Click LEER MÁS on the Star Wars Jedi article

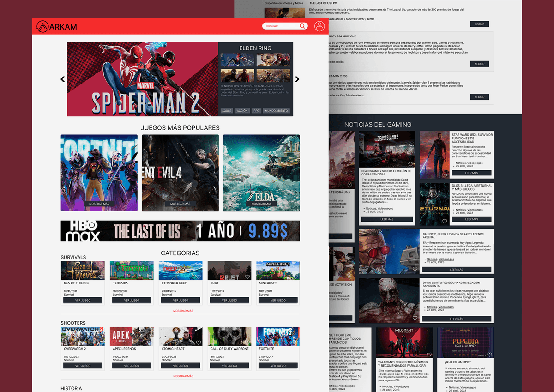(471, 173)
